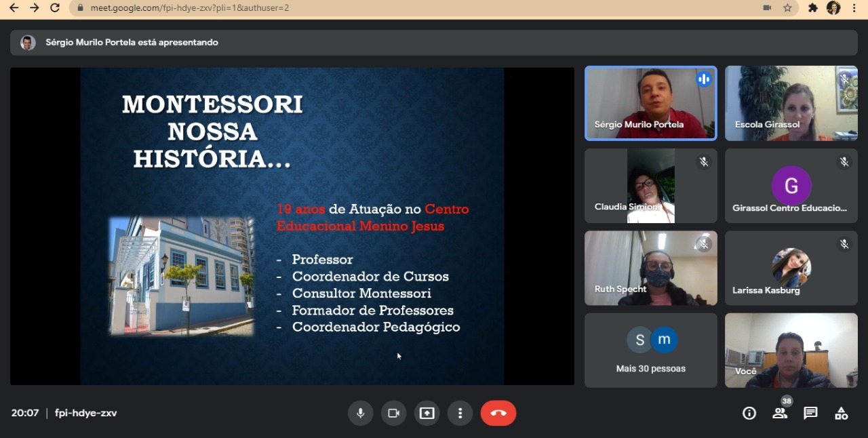This screenshot has height=438, width=868.
Task: Show the participants list icon
Action: (x=780, y=413)
